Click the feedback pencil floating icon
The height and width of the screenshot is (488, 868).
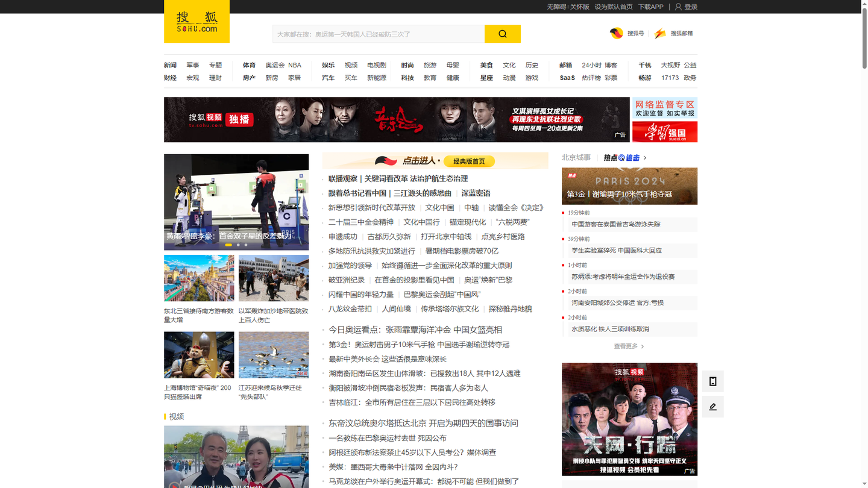pos(712,407)
